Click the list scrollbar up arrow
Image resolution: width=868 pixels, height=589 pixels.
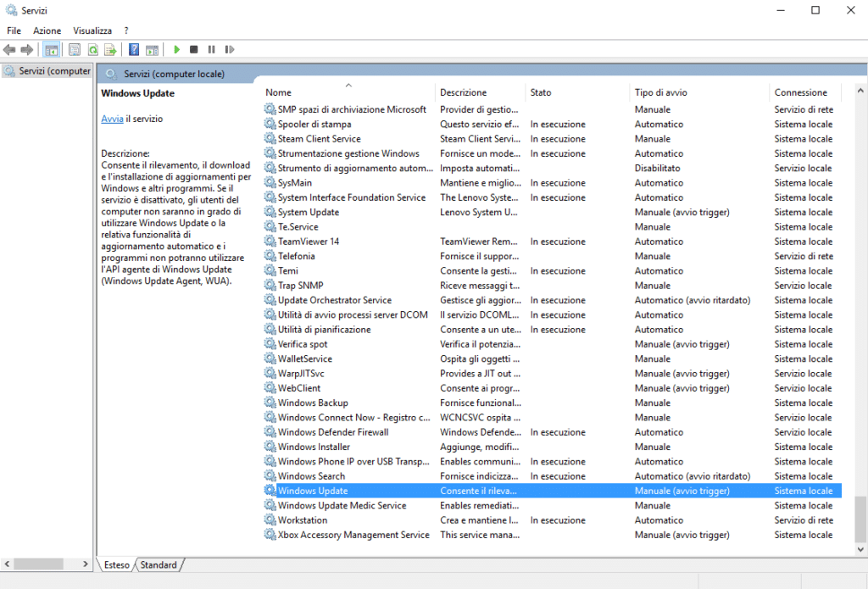pyautogui.click(x=860, y=90)
